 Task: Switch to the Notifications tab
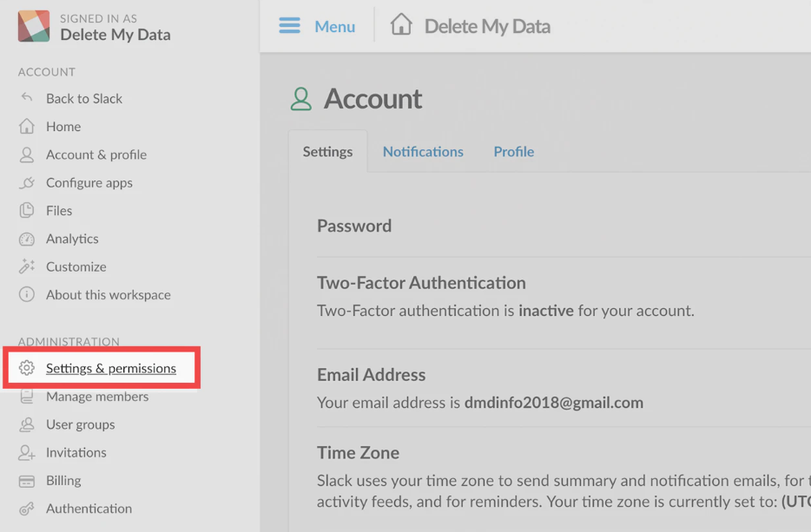pyautogui.click(x=423, y=152)
